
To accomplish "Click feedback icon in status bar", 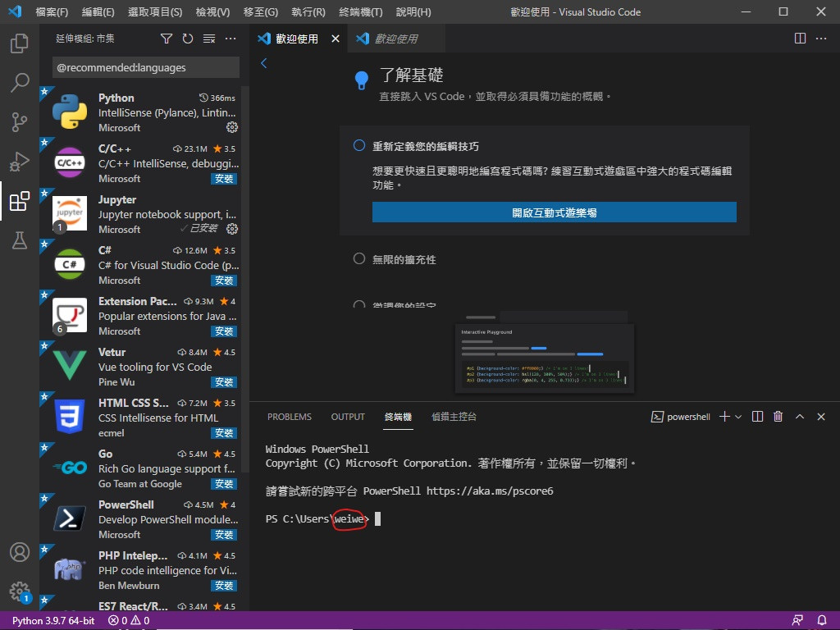I will click(797, 620).
